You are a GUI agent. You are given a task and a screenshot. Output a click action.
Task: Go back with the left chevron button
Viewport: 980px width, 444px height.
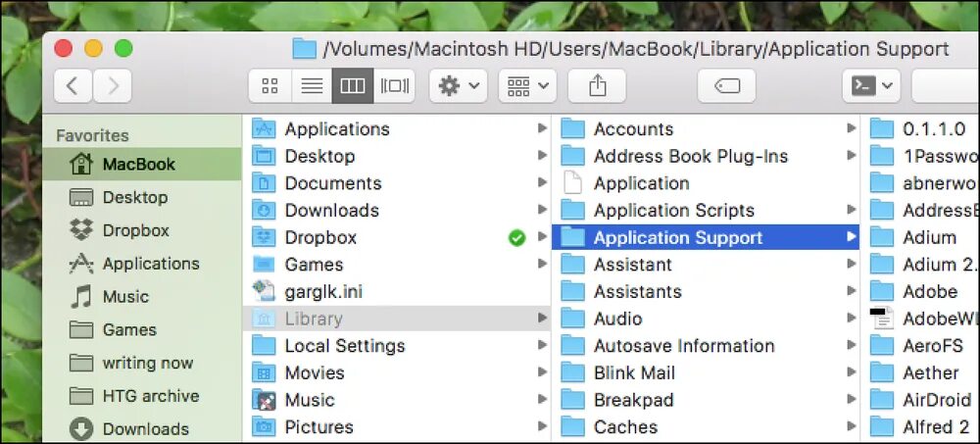tap(73, 85)
